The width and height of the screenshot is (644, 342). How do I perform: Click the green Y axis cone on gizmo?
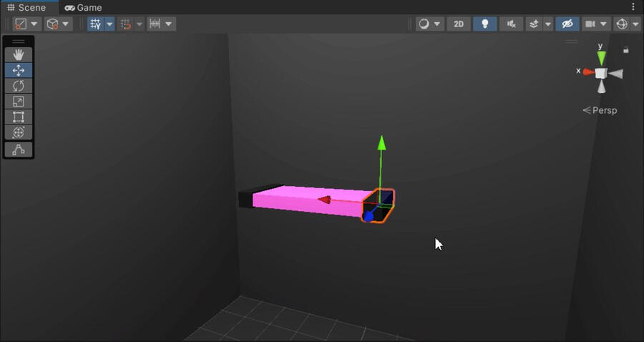pyautogui.click(x=602, y=57)
